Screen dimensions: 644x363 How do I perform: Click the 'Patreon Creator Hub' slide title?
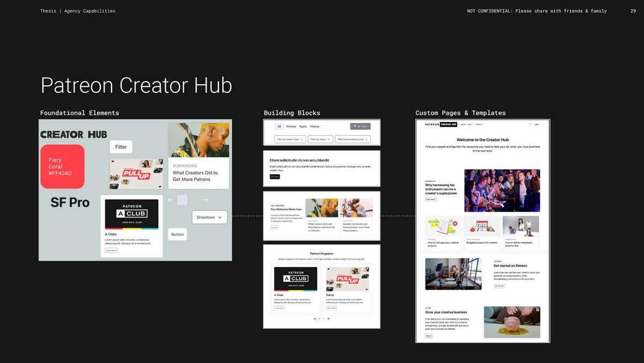coord(136,86)
